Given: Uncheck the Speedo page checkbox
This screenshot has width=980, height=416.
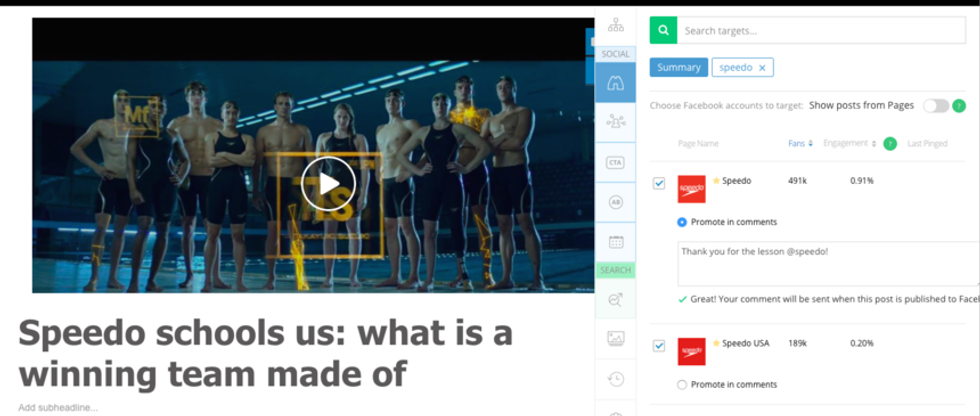Looking at the screenshot, I should (x=659, y=183).
